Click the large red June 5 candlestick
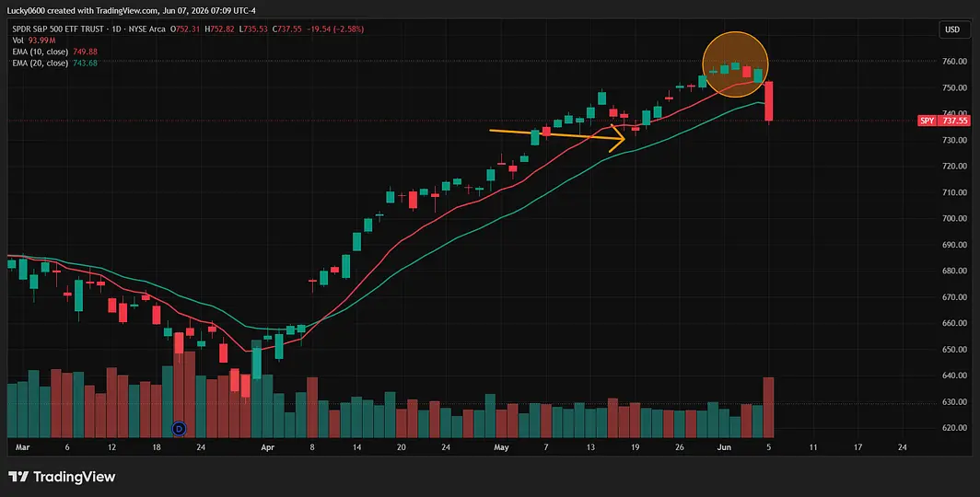The image size is (980, 497). (x=769, y=101)
